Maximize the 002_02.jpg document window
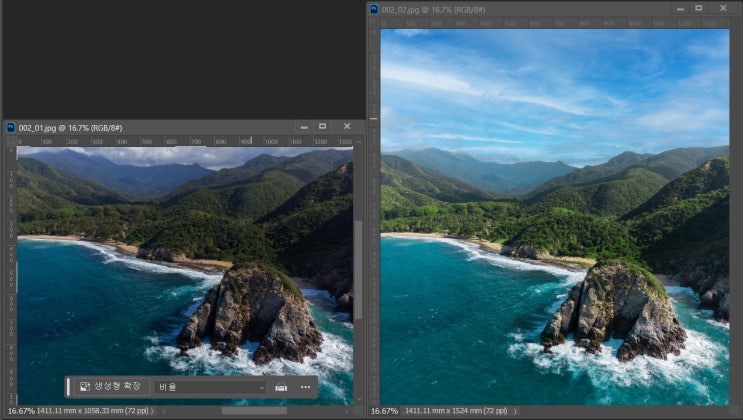743x420 pixels. pos(698,8)
